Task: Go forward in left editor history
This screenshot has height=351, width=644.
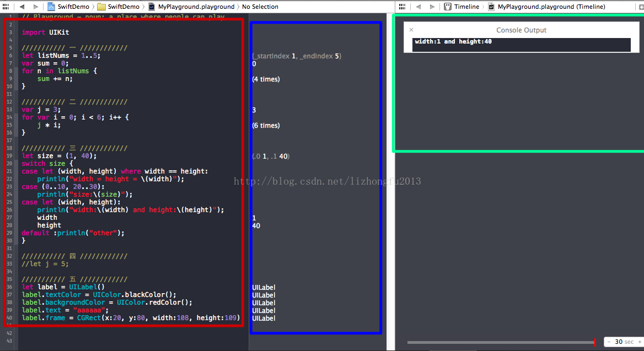Action: [36, 7]
